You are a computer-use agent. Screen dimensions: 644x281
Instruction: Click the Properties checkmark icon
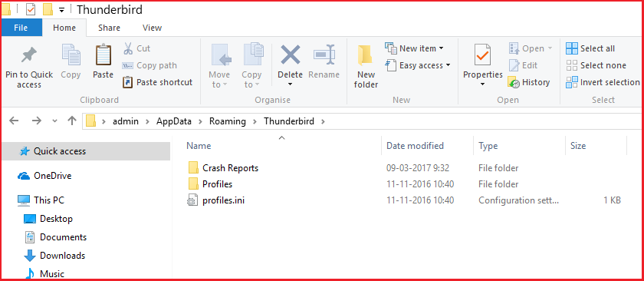point(482,55)
